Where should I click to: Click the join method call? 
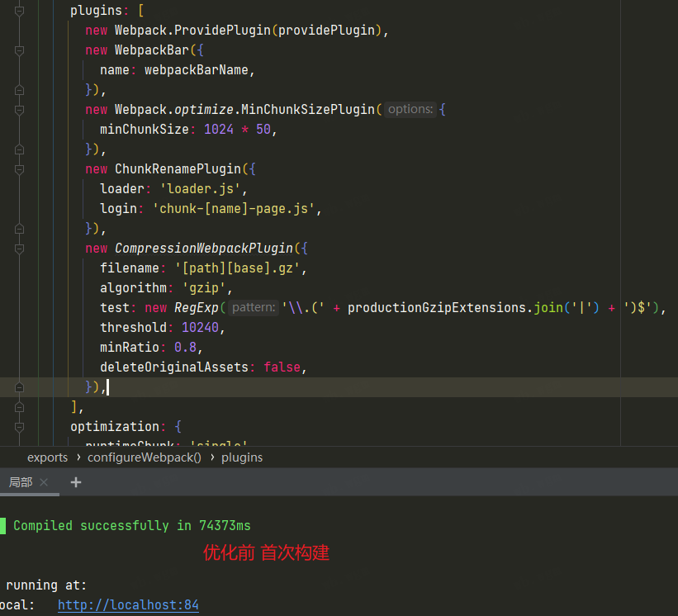pyautogui.click(x=548, y=307)
